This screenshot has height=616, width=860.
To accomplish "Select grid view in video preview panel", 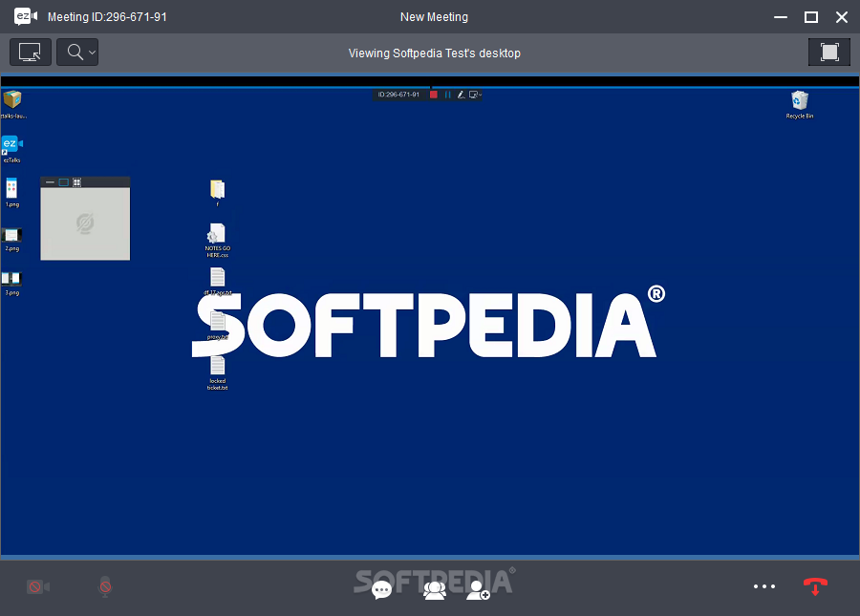I will (x=77, y=182).
